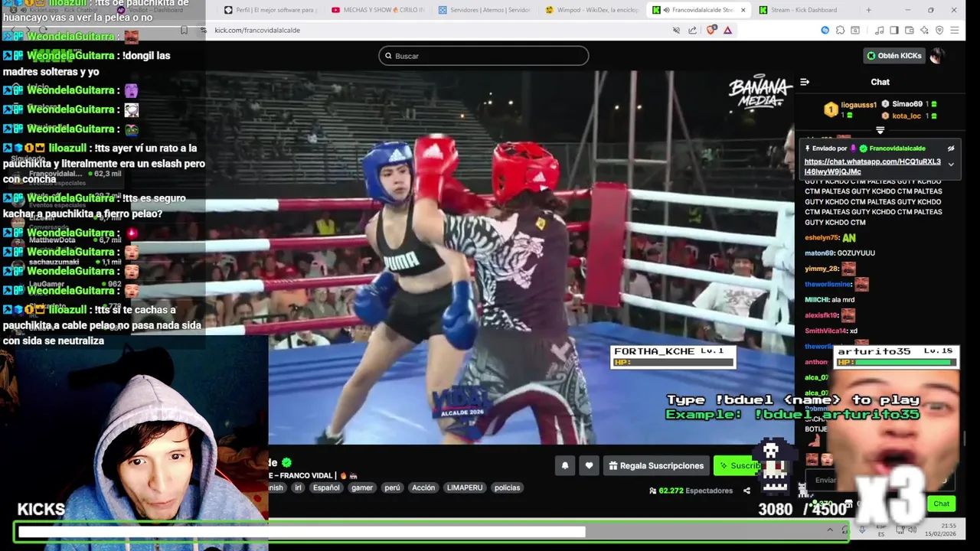
Task: Click the verified badge next to channel name
Action: [x=287, y=462]
